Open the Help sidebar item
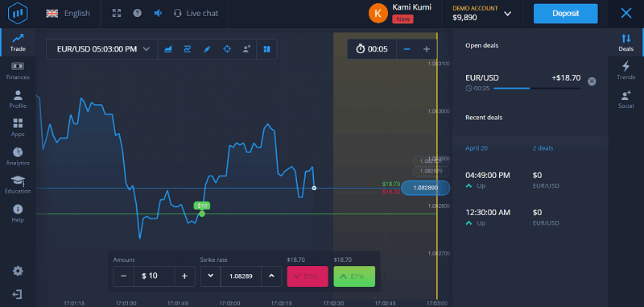 pos(18,214)
